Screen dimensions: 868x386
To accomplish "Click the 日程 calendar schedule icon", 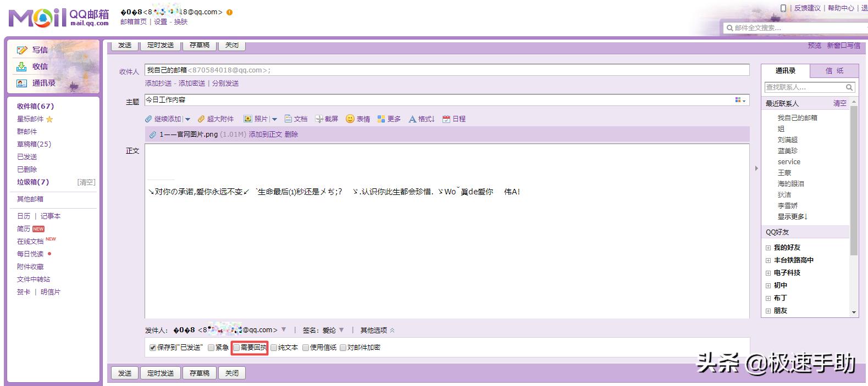I will point(446,119).
